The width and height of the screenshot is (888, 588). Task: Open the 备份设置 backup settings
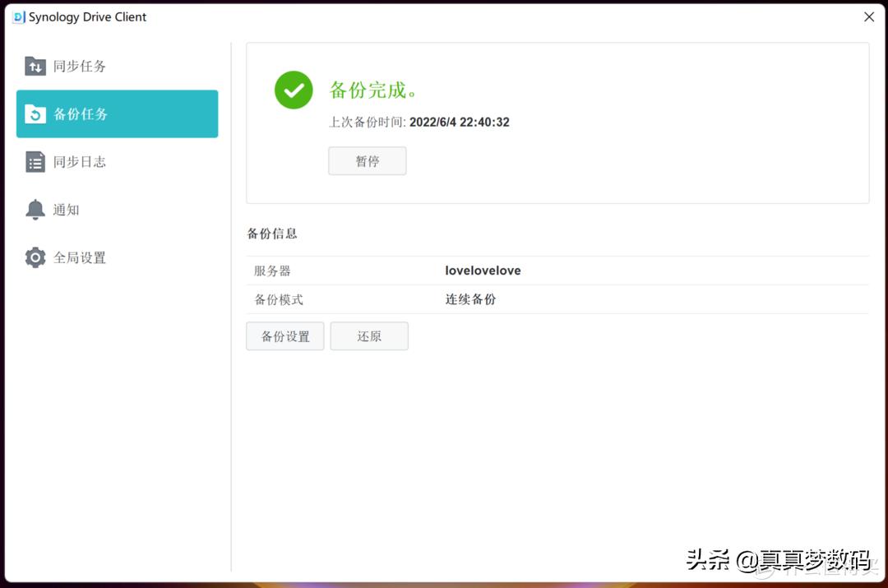pyautogui.click(x=284, y=336)
